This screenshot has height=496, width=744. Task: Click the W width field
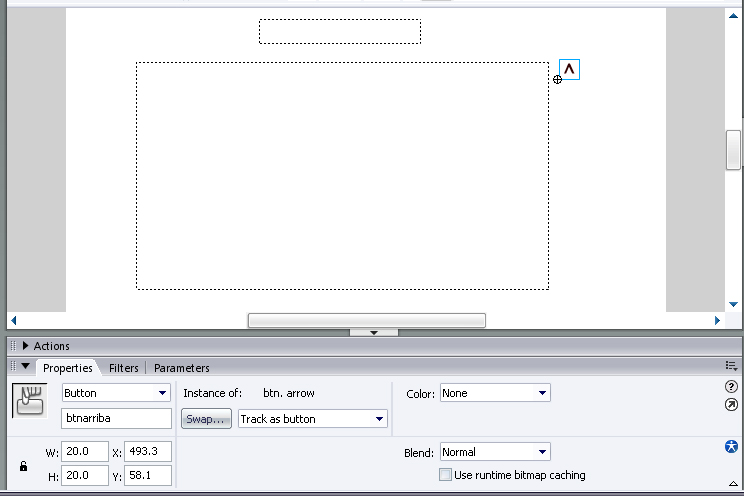pyautogui.click(x=85, y=451)
